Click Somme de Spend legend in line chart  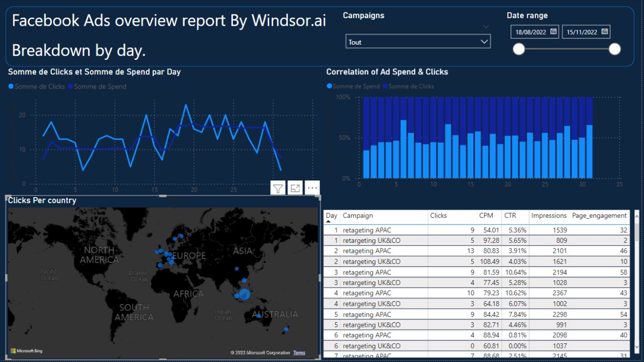point(97,86)
